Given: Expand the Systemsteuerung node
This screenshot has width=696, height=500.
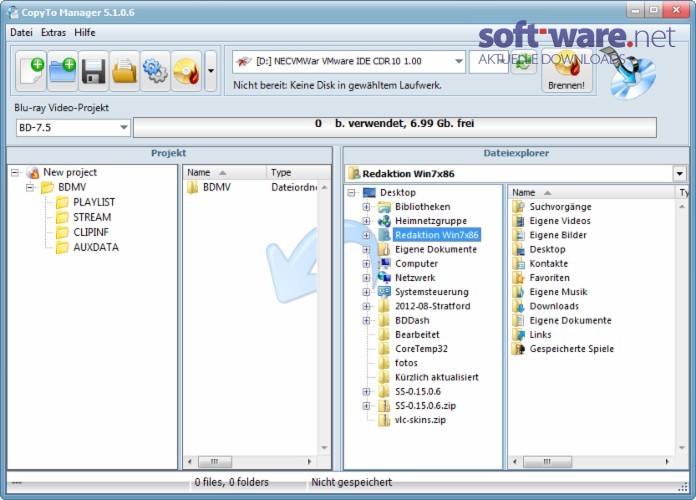Looking at the screenshot, I should point(366,292).
